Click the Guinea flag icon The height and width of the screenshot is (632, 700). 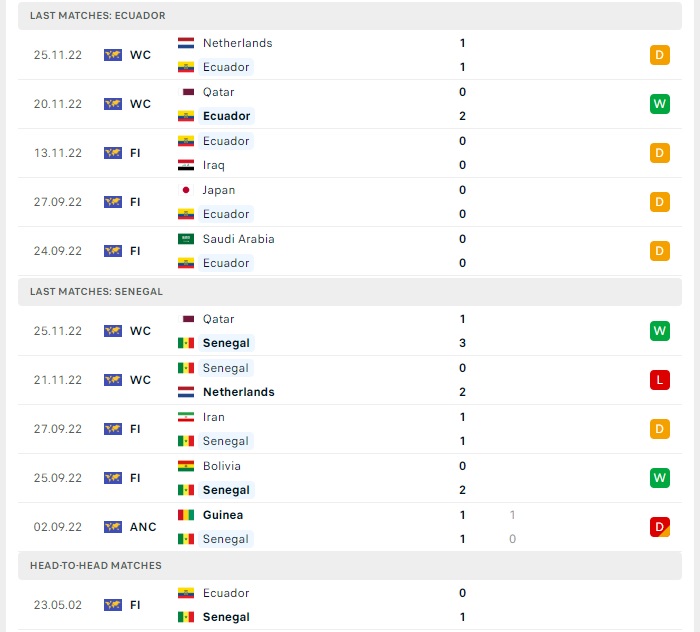[185, 515]
